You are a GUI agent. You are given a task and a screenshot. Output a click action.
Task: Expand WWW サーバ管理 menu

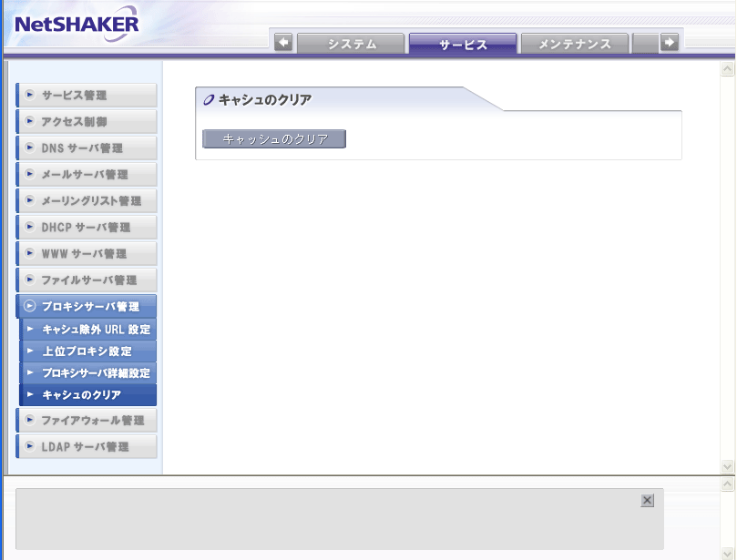pyautogui.click(x=87, y=253)
